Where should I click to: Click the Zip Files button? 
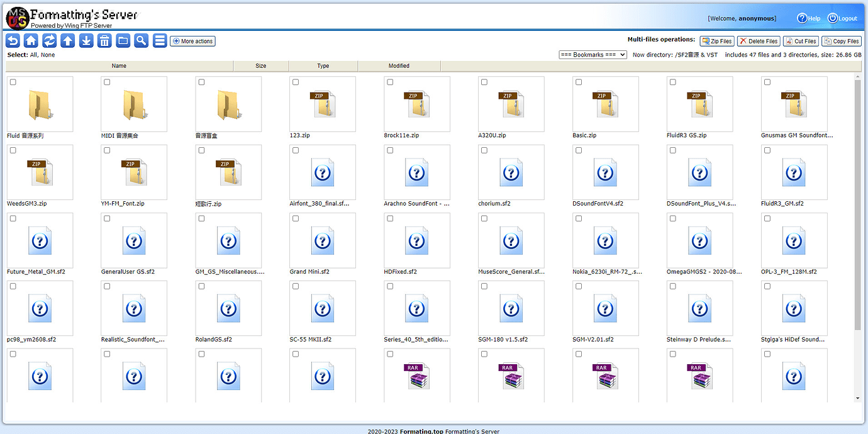717,42
